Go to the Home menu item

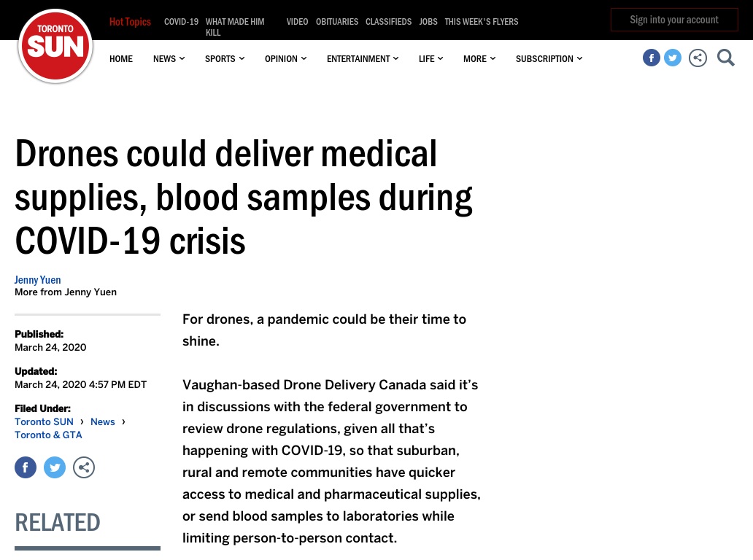click(x=121, y=58)
